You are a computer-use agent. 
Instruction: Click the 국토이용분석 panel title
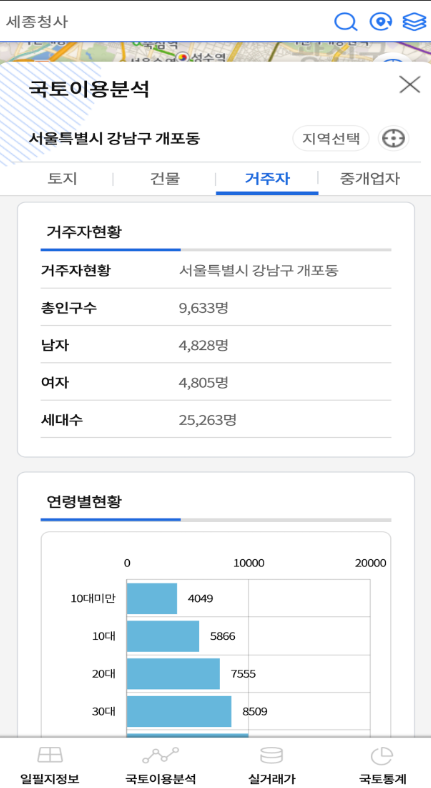click(89, 89)
